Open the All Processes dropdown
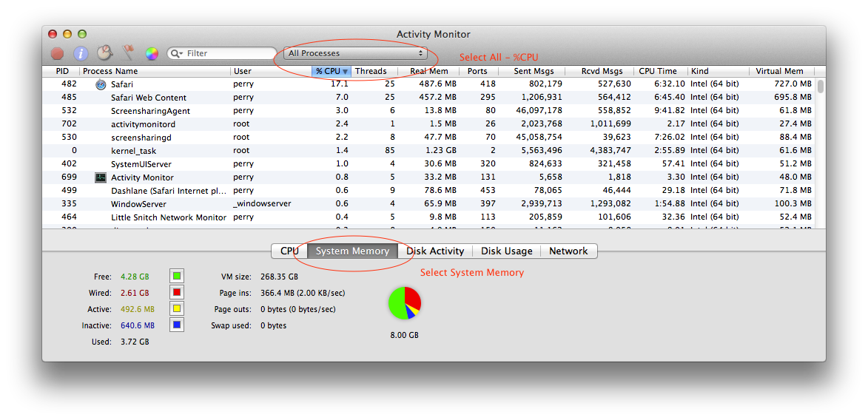 (x=355, y=54)
